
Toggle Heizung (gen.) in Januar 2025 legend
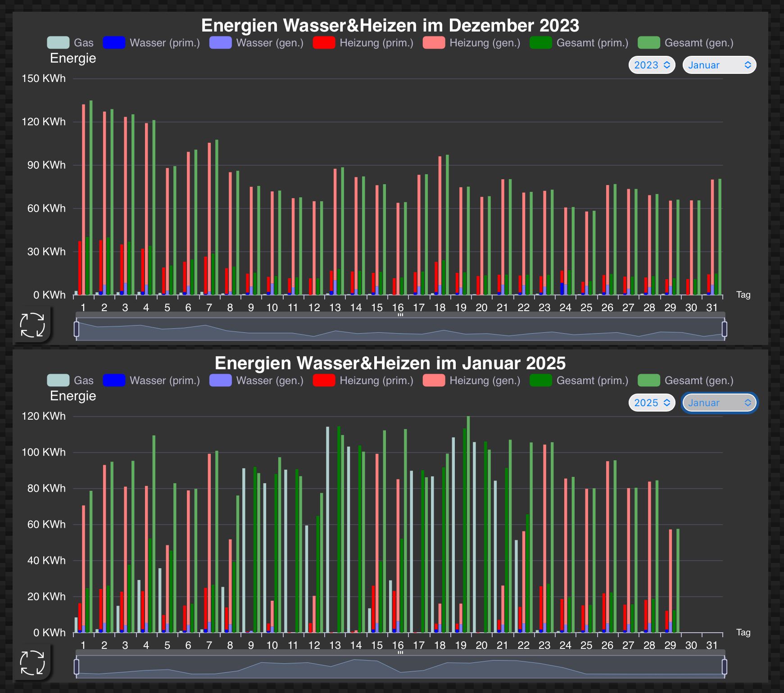[x=471, y=380]
